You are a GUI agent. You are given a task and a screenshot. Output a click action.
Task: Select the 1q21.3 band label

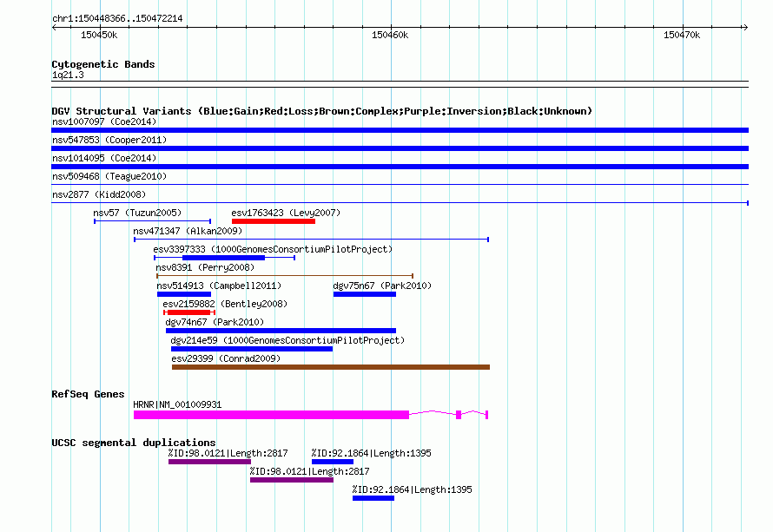(x=68, y=75)
